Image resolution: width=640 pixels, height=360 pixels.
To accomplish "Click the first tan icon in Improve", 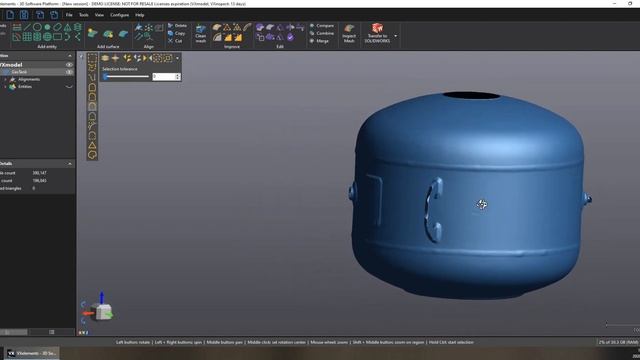I will click(217, 27).
